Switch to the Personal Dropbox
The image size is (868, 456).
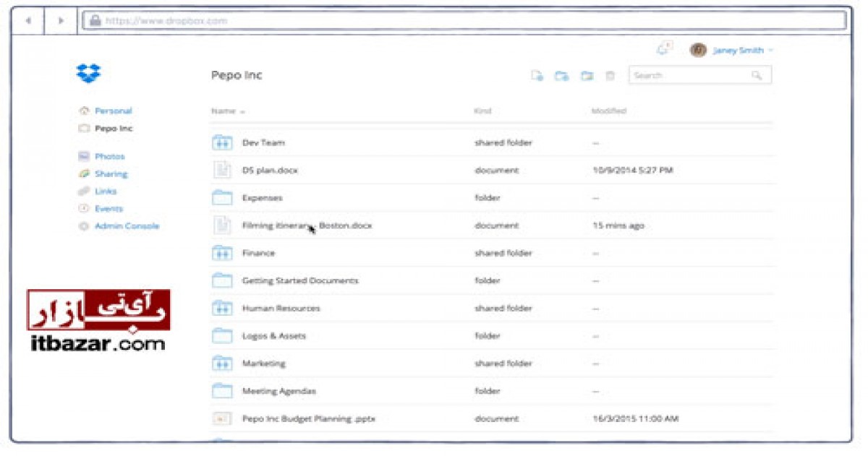point(114,111)
